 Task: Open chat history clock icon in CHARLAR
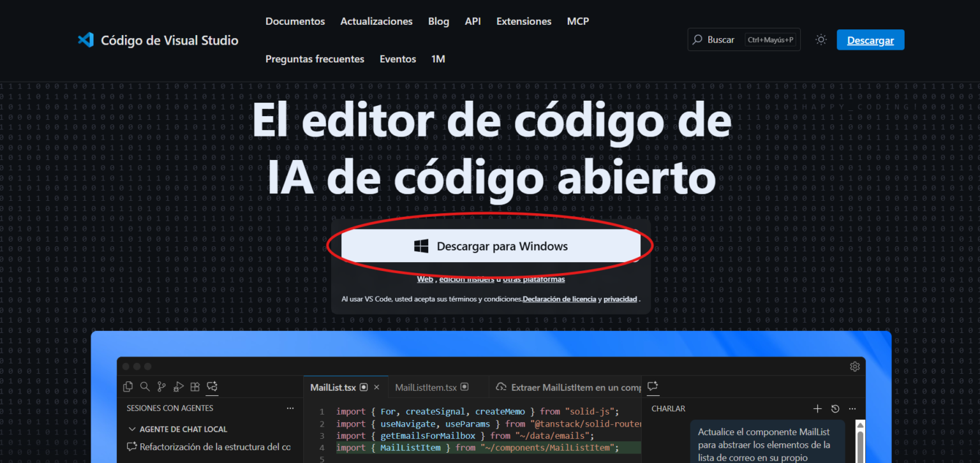click(x=835, y=408)
